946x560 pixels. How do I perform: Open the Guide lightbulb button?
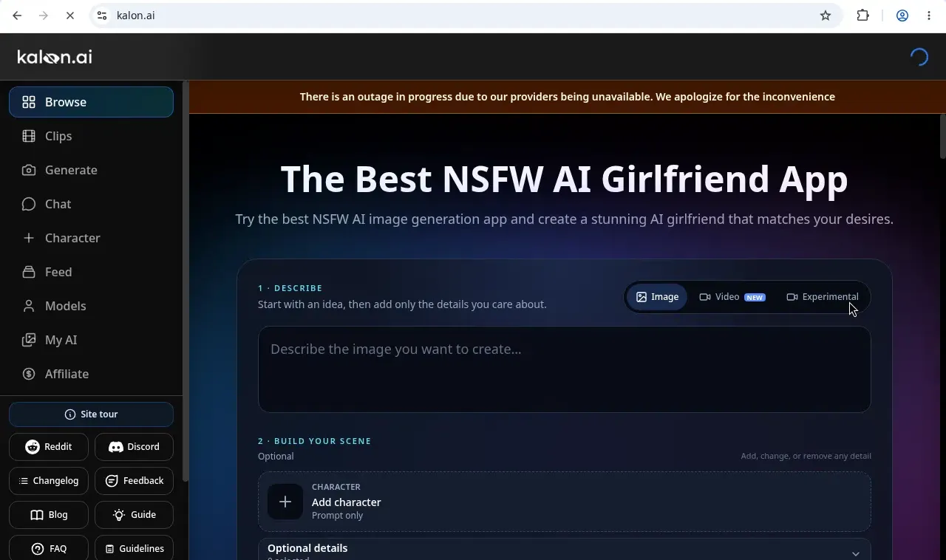(134, 515)
